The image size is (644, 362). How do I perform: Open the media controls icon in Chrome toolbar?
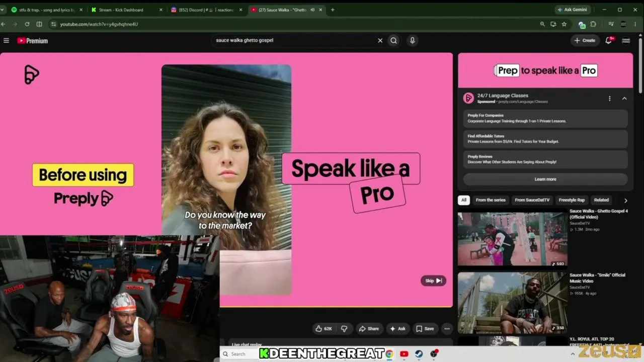click(611, 24)
